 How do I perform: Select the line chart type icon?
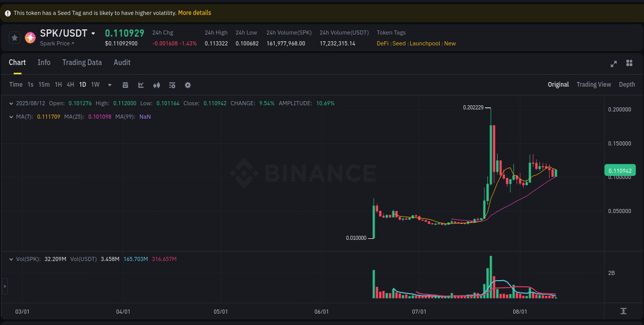(141, 84)
